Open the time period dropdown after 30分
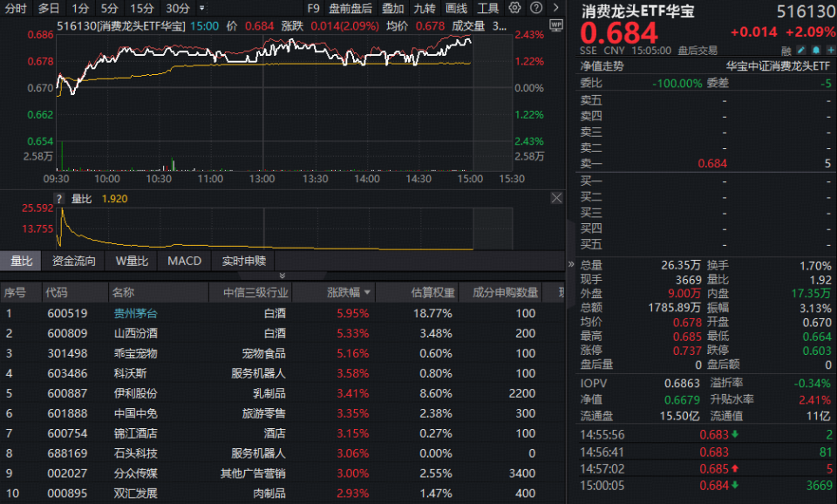Image resolution: width=837 pixels, height=504 pixels. [201, 8]
